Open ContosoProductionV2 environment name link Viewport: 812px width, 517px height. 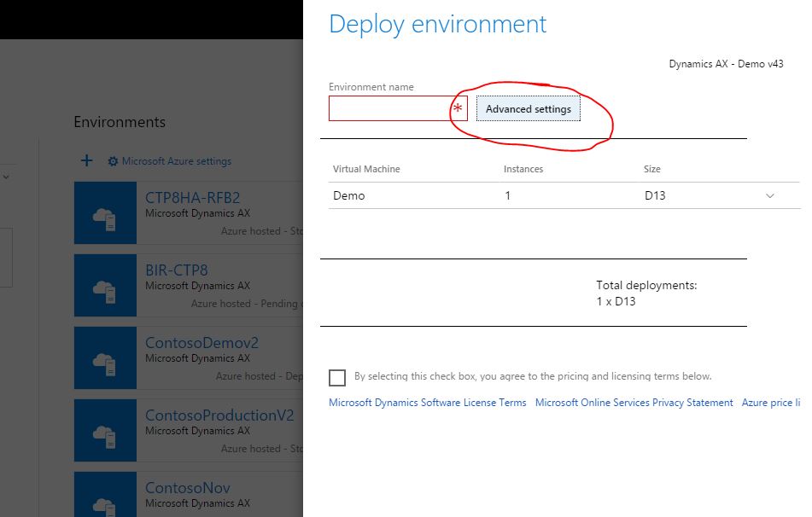click(x=219, y=415)
